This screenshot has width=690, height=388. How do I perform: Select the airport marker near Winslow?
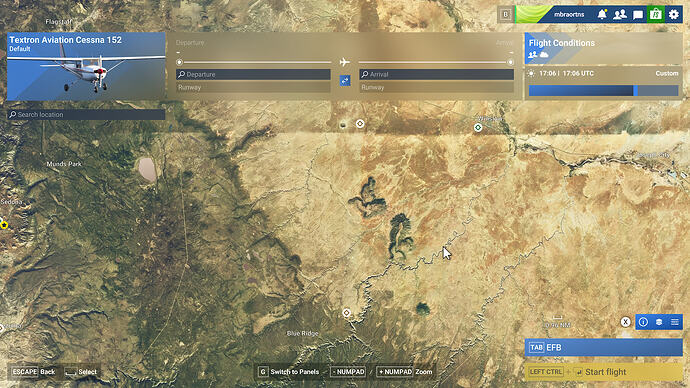tap(478, 128)
